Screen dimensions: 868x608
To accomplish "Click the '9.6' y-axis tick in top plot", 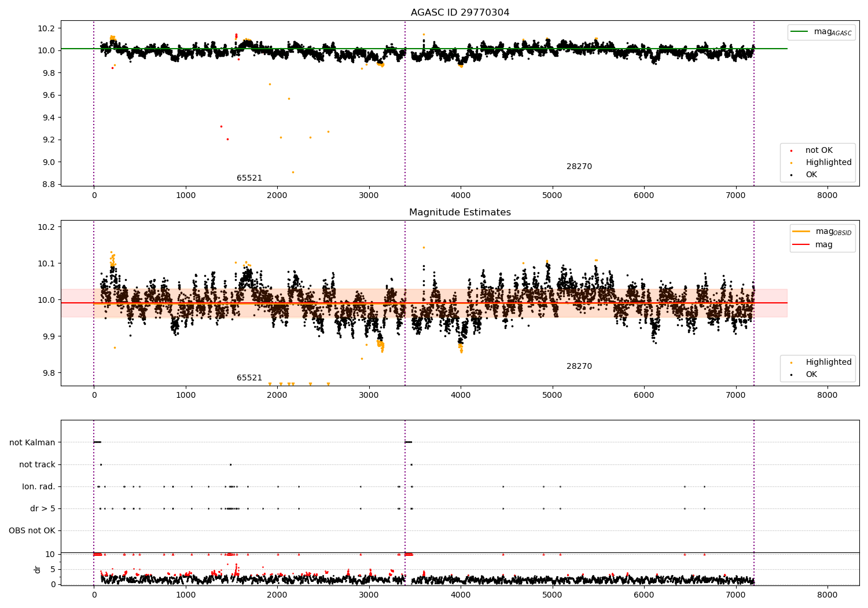I will [x=47, y=96].
